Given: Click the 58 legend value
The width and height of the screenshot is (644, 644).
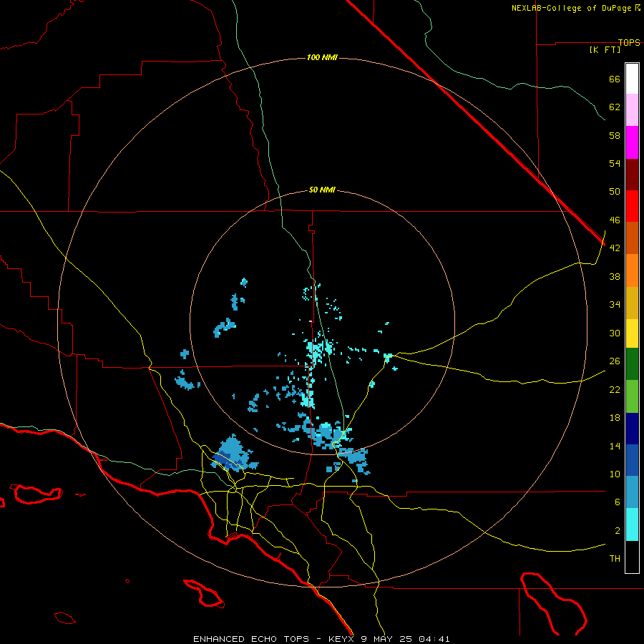Looking at the screenshot, I should (x=615, y=135).
